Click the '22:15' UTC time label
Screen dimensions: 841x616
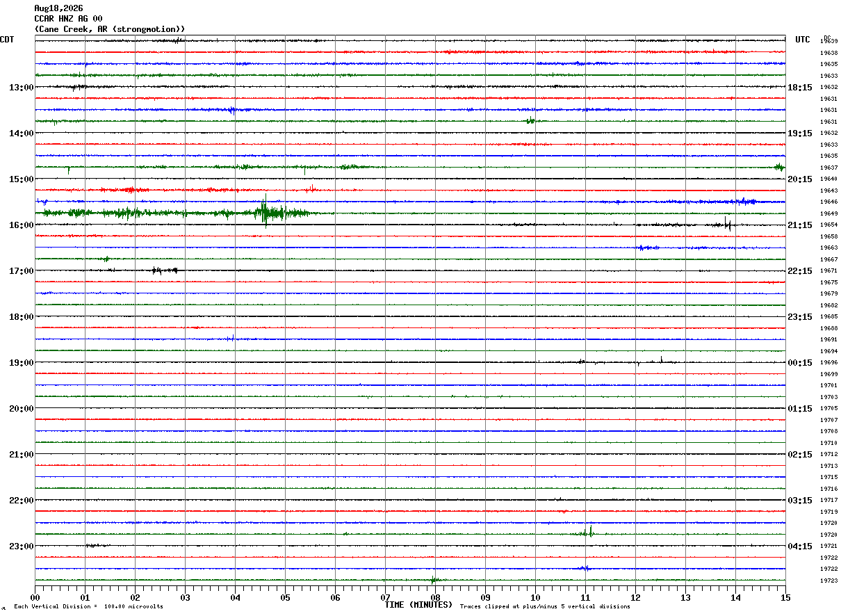coord(799,270)
